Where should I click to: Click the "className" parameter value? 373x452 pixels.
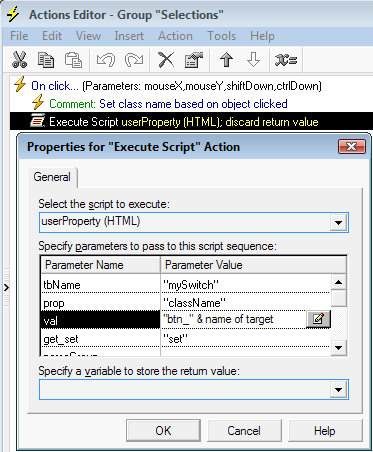(x=194, y=303)
